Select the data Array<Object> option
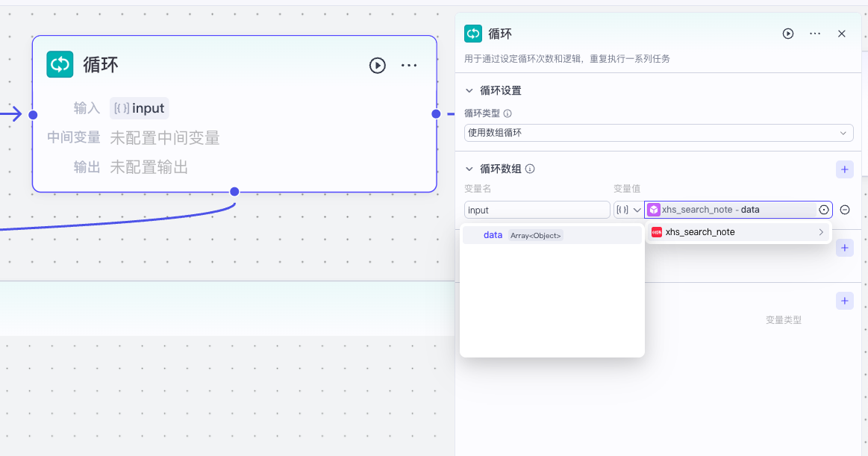868x456 pixels. [x=552, y=235]
